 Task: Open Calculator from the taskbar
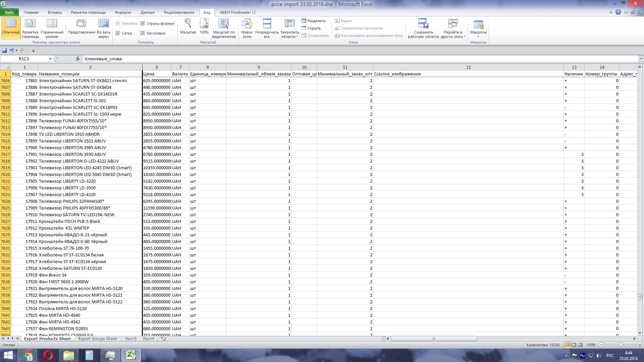[x=90, y=355]
